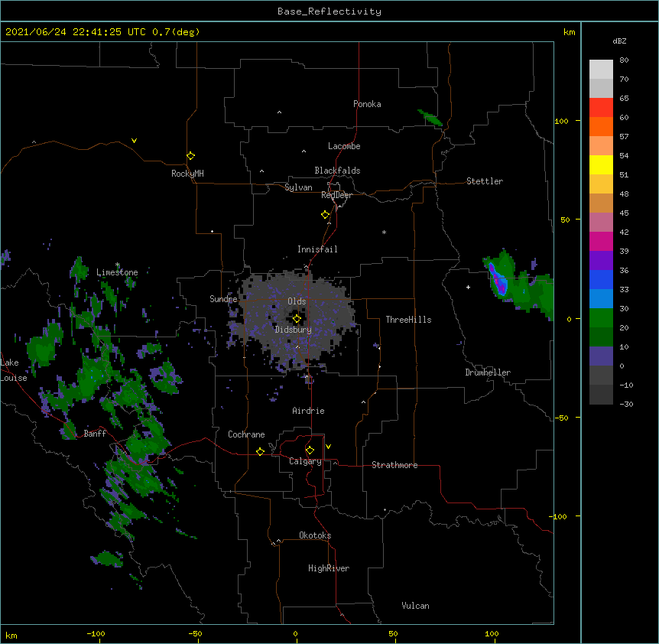Click the Drumheller label

pos(488,372)
